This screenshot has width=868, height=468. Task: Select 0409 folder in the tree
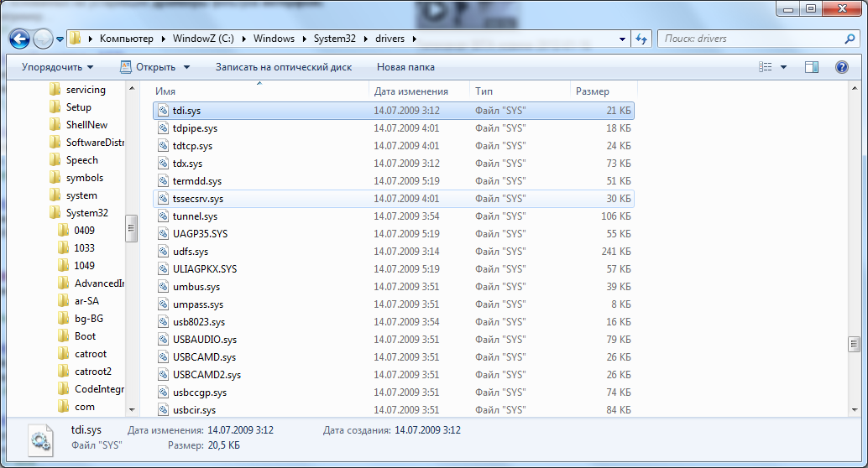(x=84, y=230)
